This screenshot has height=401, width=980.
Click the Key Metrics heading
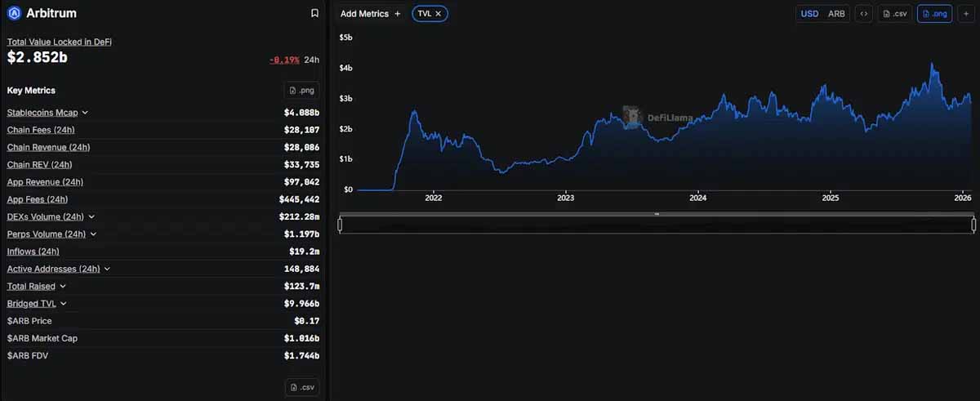click(x=31, y=91)
